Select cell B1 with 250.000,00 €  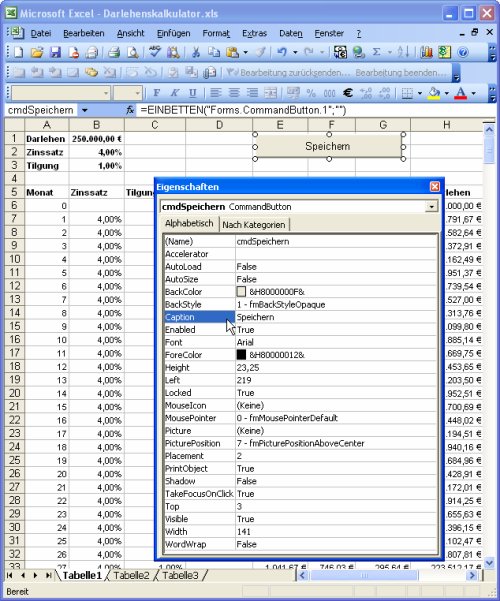pos(97,139)
